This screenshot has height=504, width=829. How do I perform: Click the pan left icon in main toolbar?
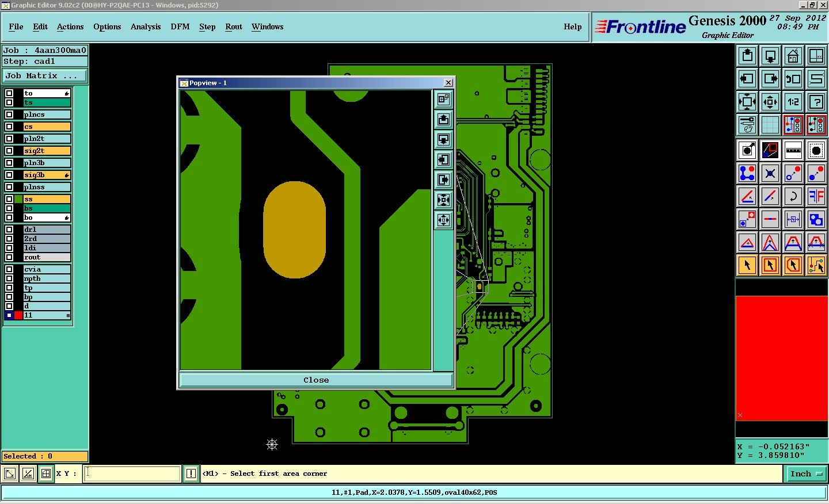(x=747, y=79)
